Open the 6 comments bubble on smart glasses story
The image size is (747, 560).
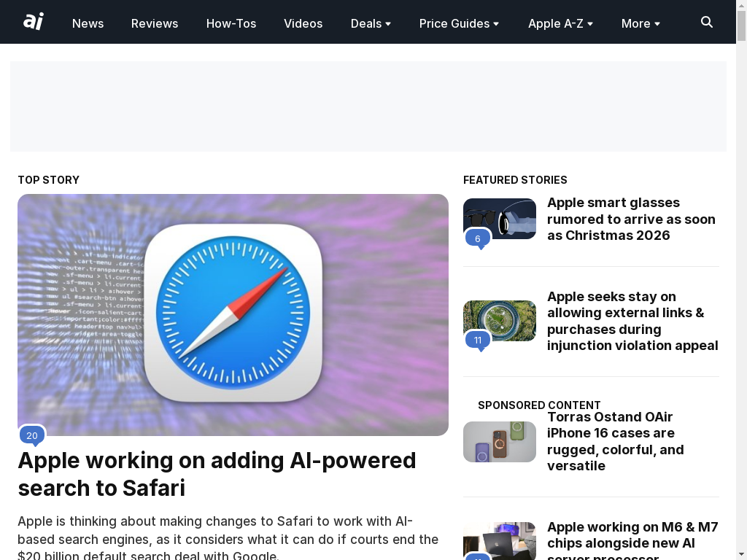pyautogui.click(x=477, y=238)
